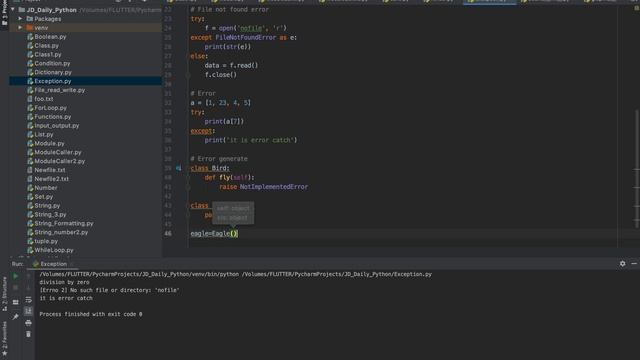The image size is (640, 360).
Task: Click on 'raise NotImplementedError' code line
Action: click(x=264, y=187)
